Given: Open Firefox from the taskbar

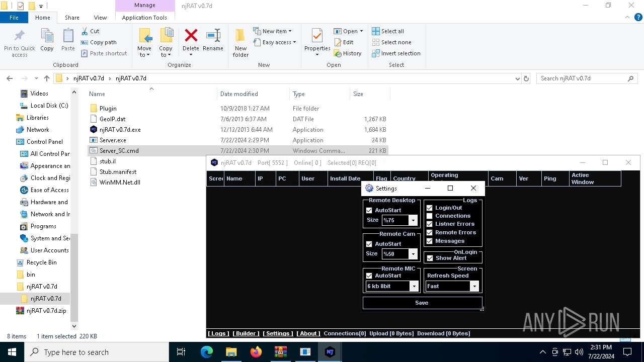Looking at the screenshot, I should point(256,352).
